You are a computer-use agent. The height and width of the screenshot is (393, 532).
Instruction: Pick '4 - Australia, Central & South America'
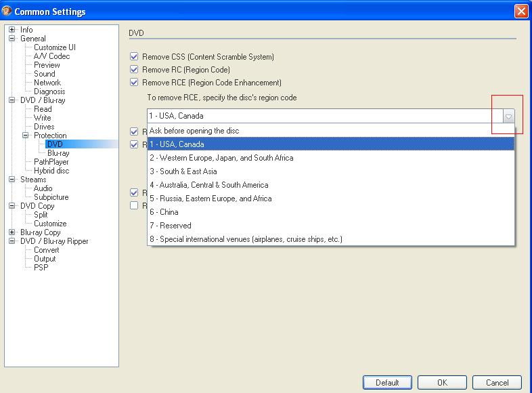pyautogui.click(x=208, y=185)
